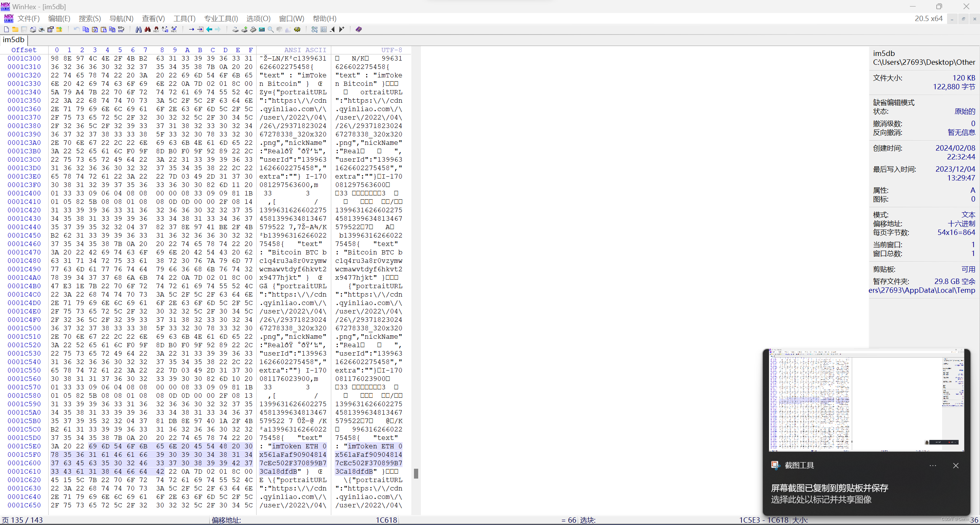Click the New file icon
This screenshot has height=525, width=980.
pyautogui.click(x=7, y=30)
